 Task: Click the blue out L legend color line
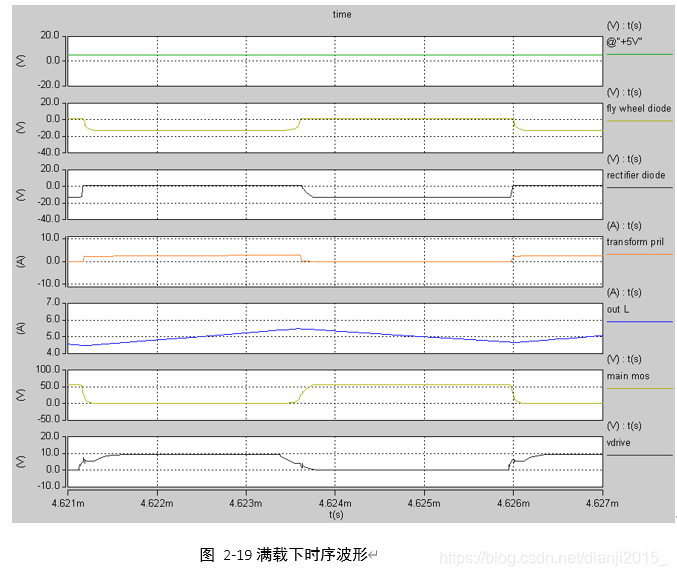(639, 322)
